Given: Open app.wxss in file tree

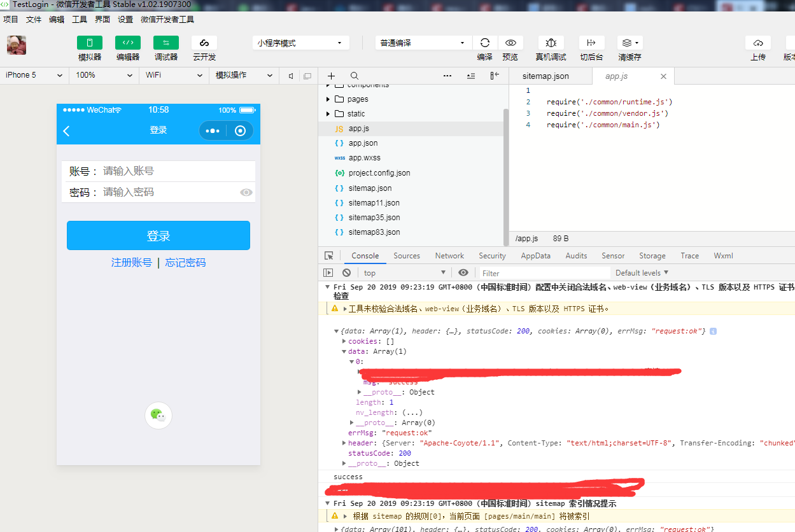Looking at the screenshot, I should click(x=365, y=158).
